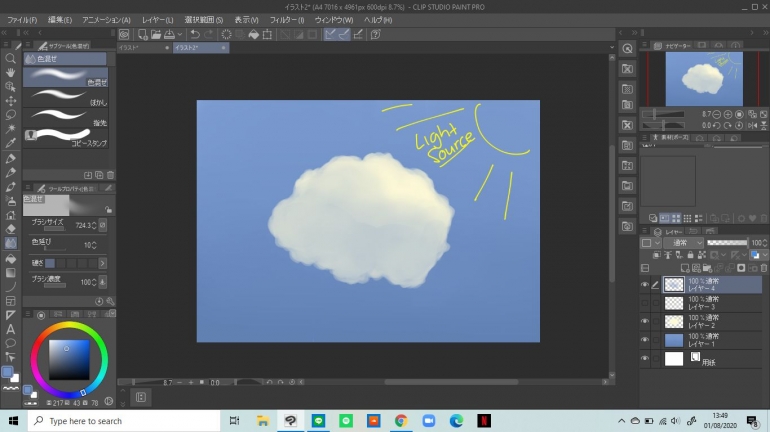Select the 指先 fingertip sub tool

coord(65,117)
